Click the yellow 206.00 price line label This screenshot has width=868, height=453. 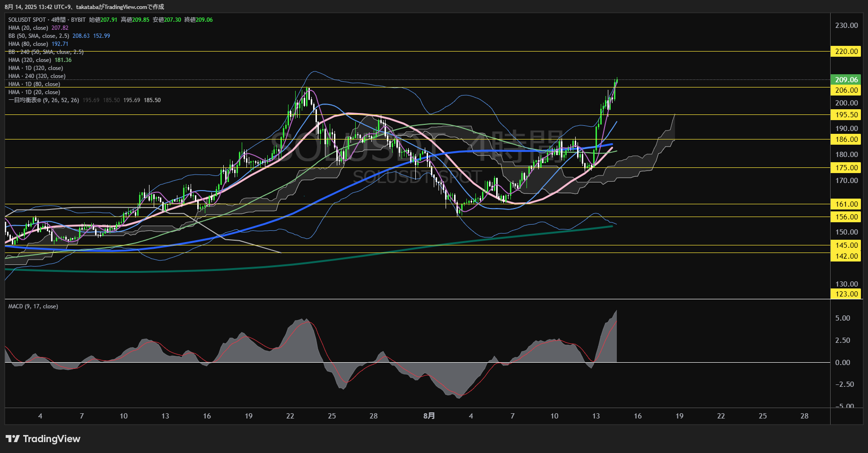pyautogui.click(x=846, y=90)
